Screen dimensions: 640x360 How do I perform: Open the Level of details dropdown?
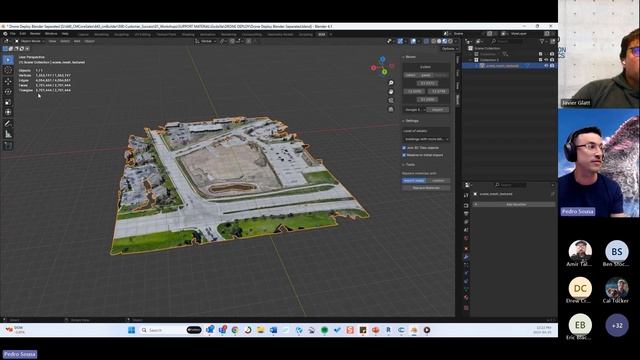tap(426, 139)
